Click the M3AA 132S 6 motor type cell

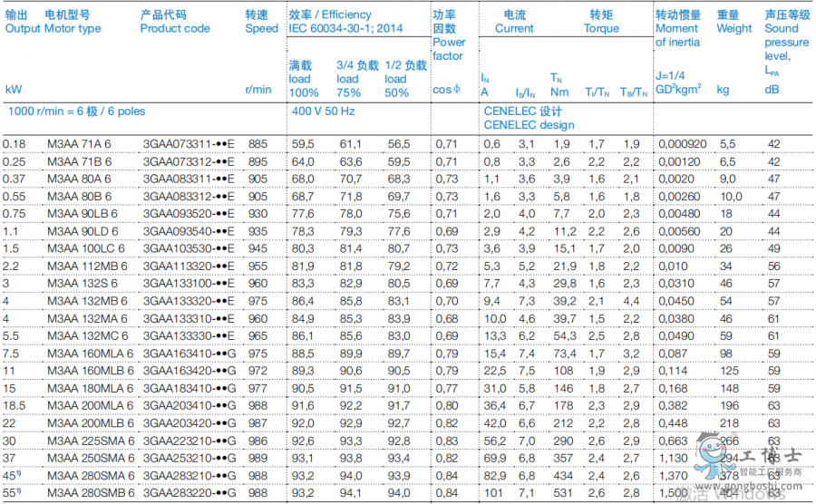coord(83,284)
